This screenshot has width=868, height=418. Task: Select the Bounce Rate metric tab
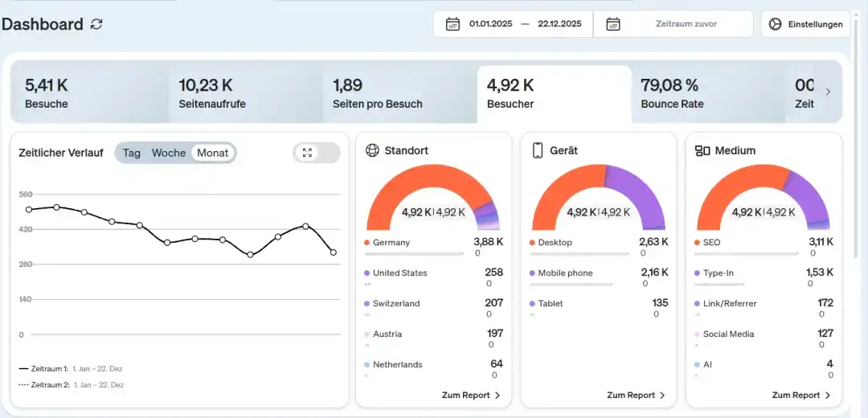point(707,94)
